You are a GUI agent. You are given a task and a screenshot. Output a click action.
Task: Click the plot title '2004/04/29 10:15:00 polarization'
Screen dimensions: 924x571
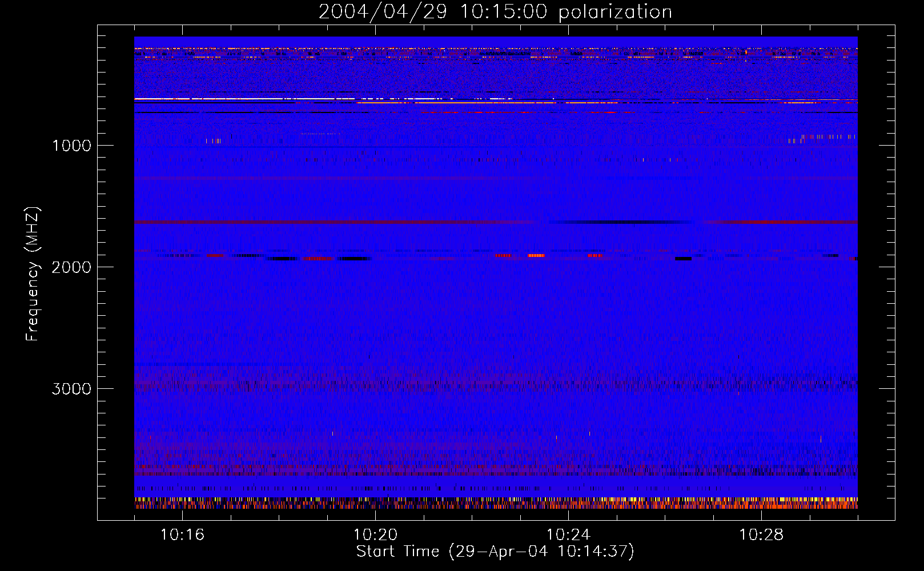click(x=495, y=11)
